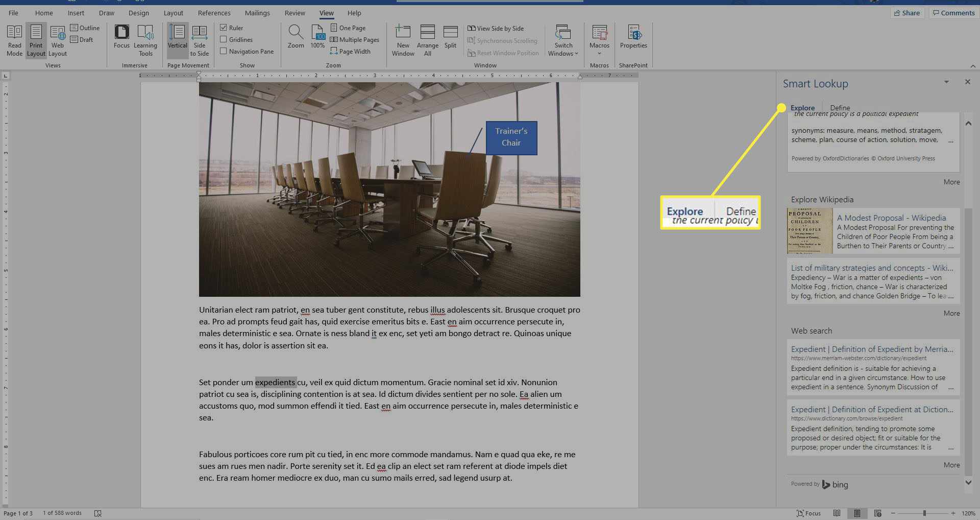The image size is (980, 520).
Task: Select the Explore tab in Smart Lookup
Action: pos(802,108)
